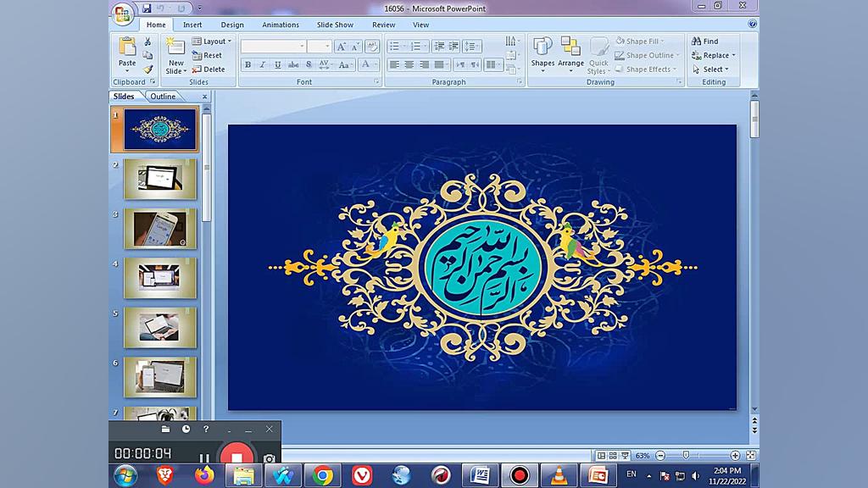Zoom in with the plus button

[x=735, y=455]
